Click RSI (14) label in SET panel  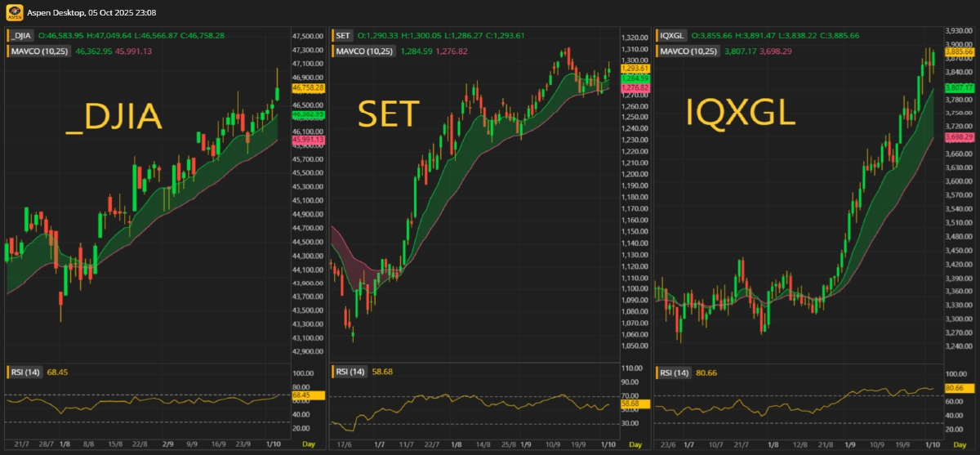[351, 372]
